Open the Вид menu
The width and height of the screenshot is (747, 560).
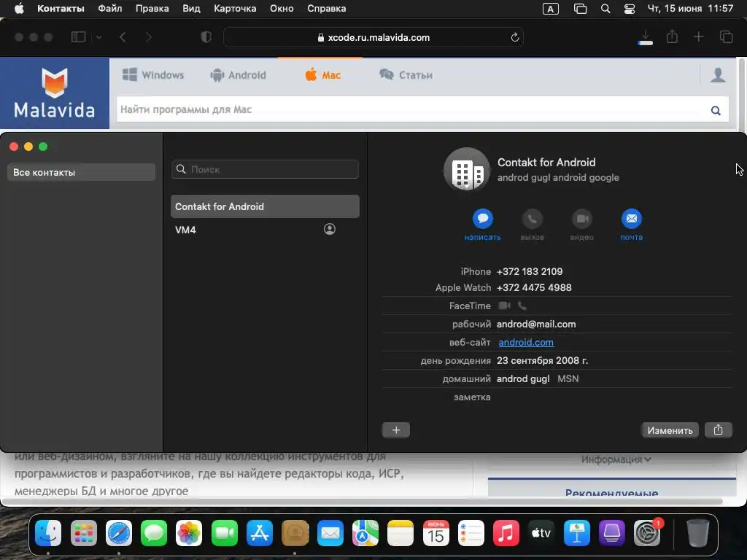tap(191, 9)
